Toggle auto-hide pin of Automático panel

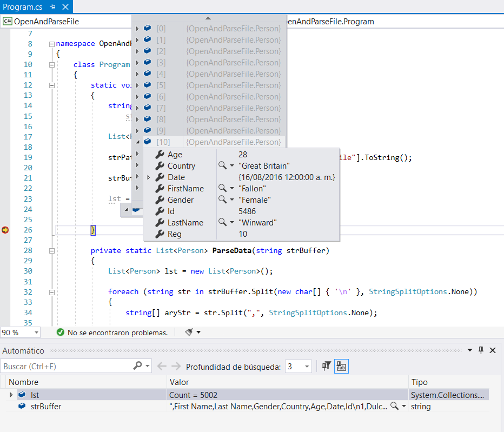click(481, 350)
